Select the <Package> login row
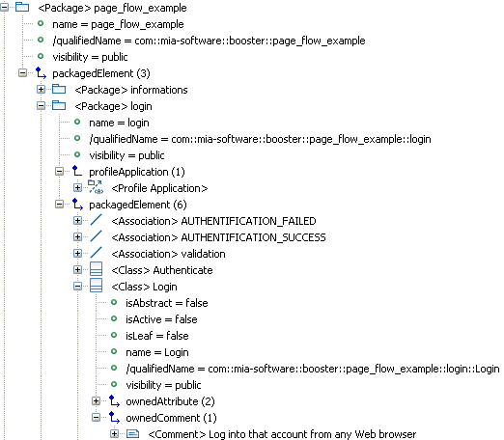The height and width of the screenshot is (440, 504). point(113,106)
